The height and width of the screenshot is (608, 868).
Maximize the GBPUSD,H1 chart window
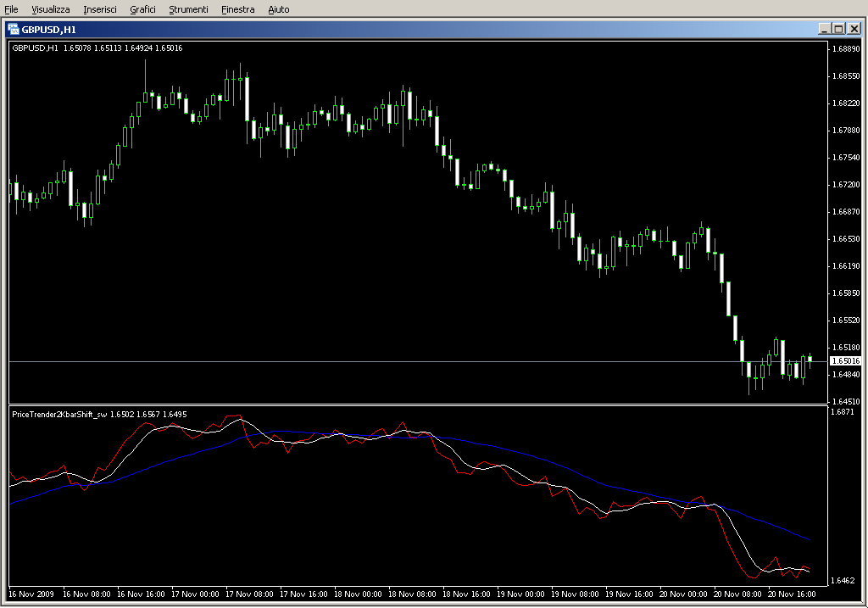838,28
